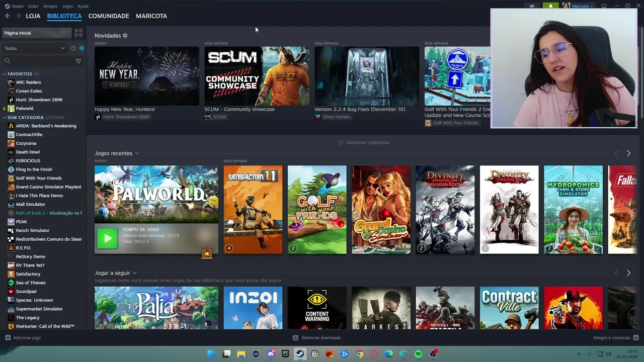Collapse the SEM CATEGORIA category
This screenshot has width=644, height=362.
pos(5,118)
